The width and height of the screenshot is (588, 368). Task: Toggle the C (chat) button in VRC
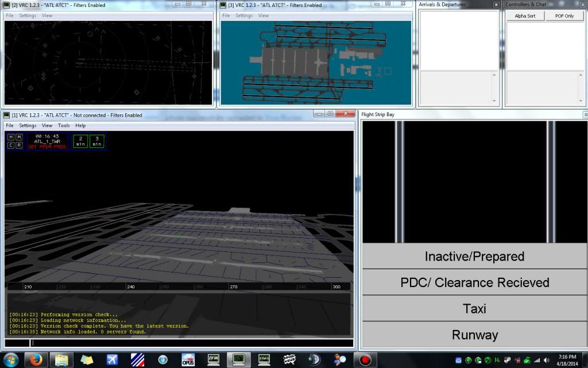tap(11, 144)
